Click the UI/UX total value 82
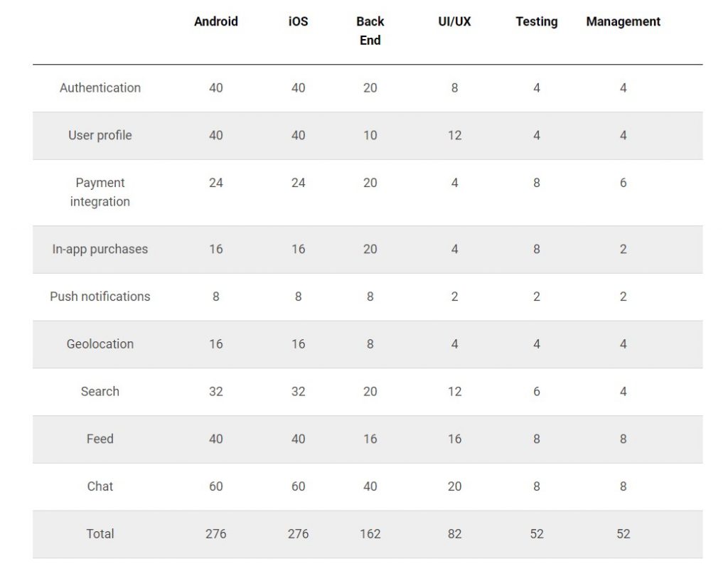The height and width of the screenshot is (571, 728). 454,534
